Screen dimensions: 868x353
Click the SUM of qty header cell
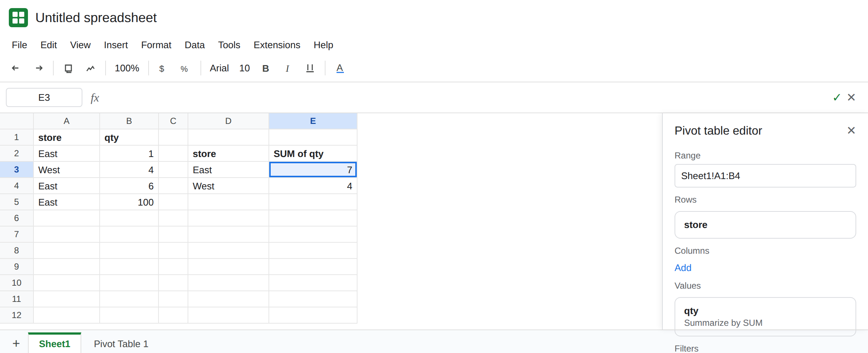(x=313, y=154)
